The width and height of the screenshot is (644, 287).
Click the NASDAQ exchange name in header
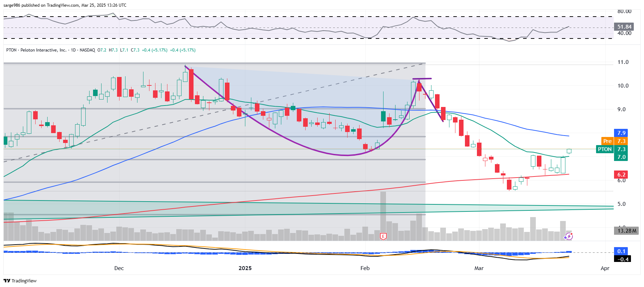coord(87,50)
